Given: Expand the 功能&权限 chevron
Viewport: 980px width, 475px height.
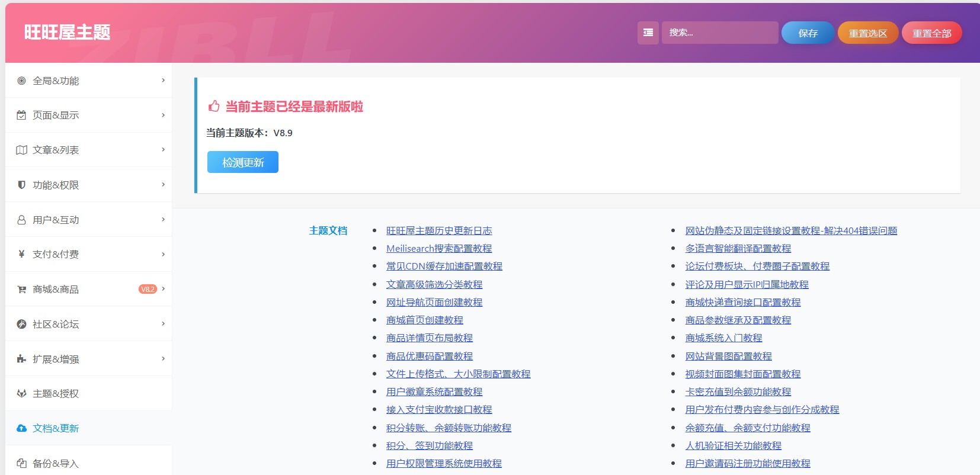Looking at the screenshot, I should (164, 184).
